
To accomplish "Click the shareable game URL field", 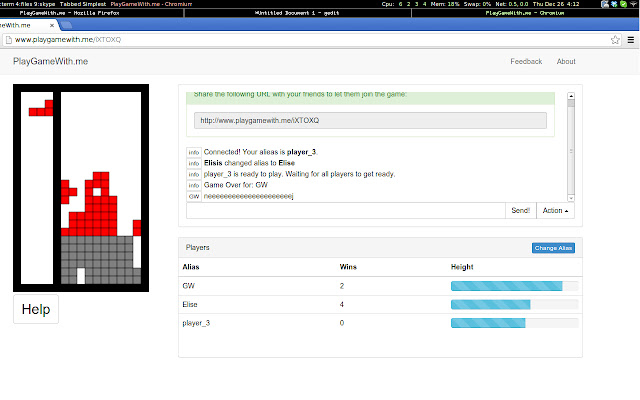I will (370, 120).
